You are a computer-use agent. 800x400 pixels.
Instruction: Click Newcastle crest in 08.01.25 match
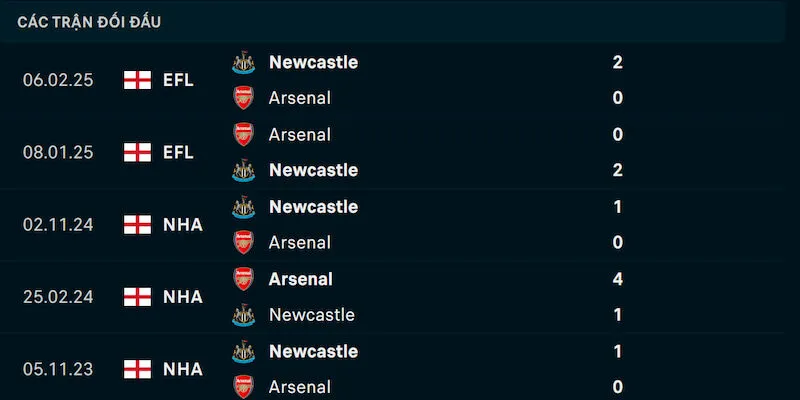243,170
